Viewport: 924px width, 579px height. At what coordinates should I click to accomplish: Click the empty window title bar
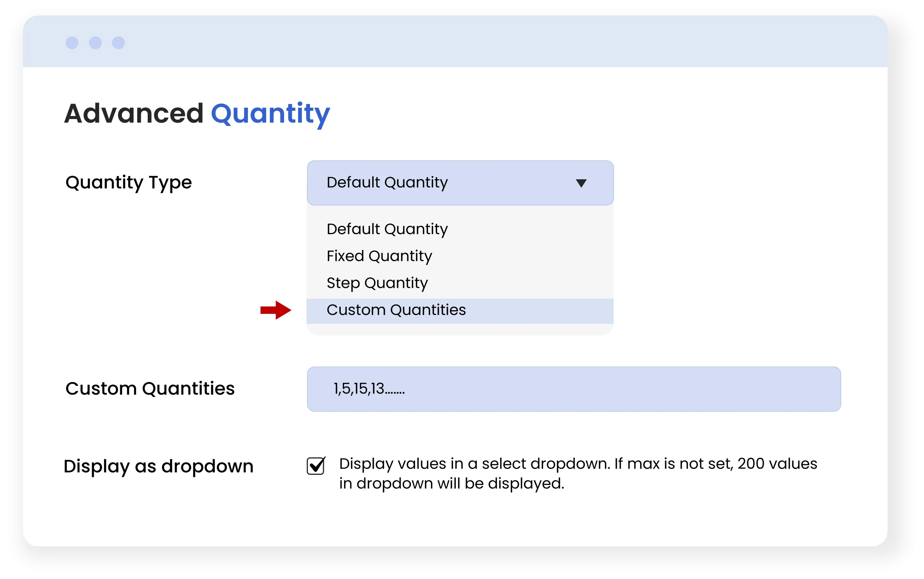pos(498,41)
